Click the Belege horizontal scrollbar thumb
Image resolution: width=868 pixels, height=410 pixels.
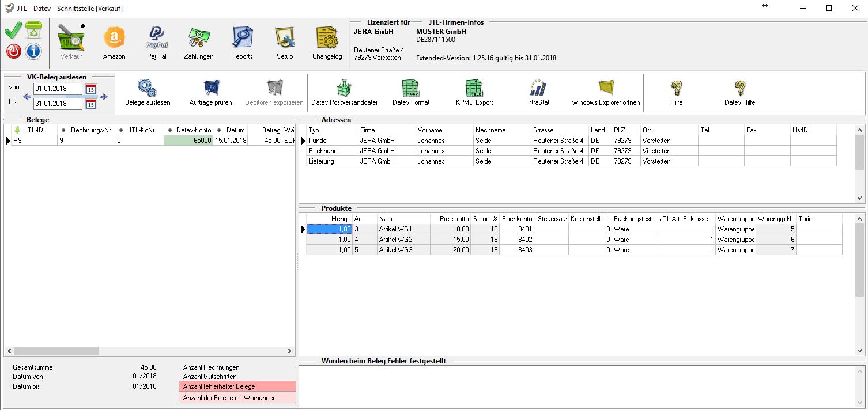click(56, 351)
